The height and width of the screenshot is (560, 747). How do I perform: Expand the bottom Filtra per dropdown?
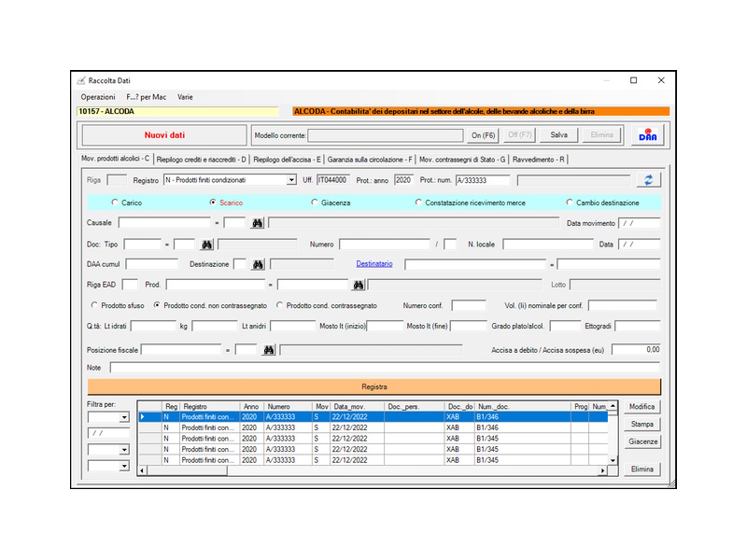point(124,466)
